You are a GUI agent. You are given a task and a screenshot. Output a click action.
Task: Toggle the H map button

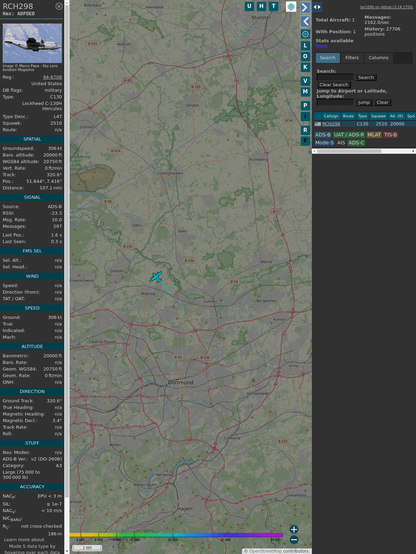click(261, 6)
